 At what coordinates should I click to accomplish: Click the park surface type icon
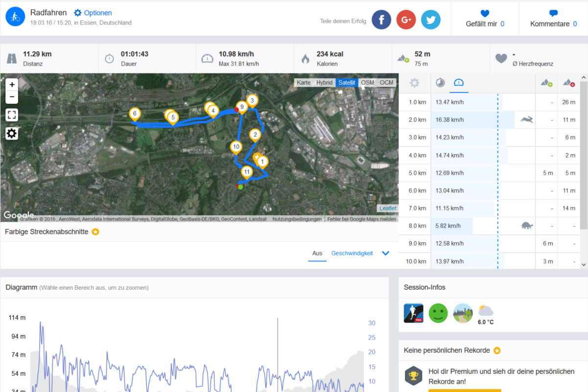click(463, 313)
